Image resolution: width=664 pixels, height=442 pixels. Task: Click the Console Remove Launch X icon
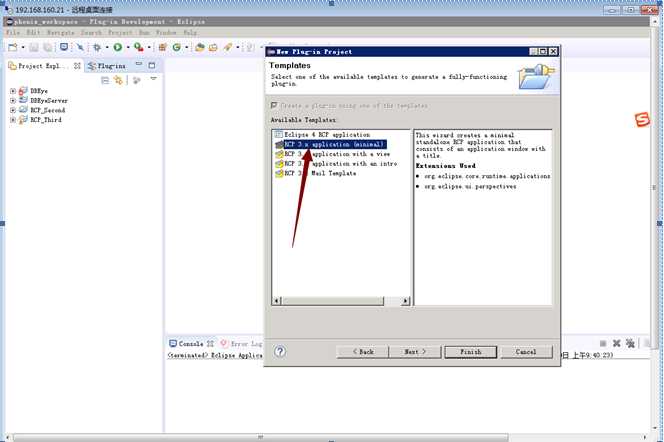click(617, 343)
